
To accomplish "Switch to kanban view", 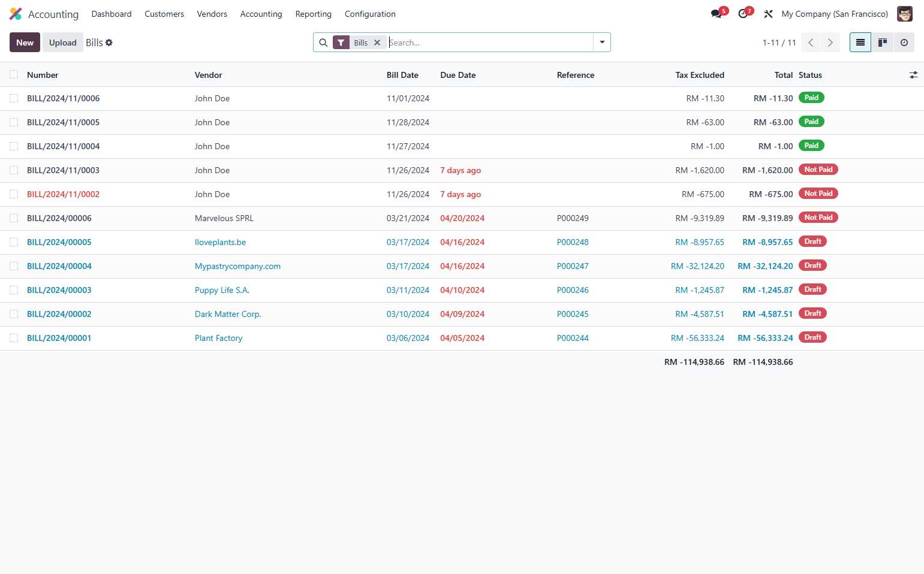I will pyautogui.click(x=883, y=43).
